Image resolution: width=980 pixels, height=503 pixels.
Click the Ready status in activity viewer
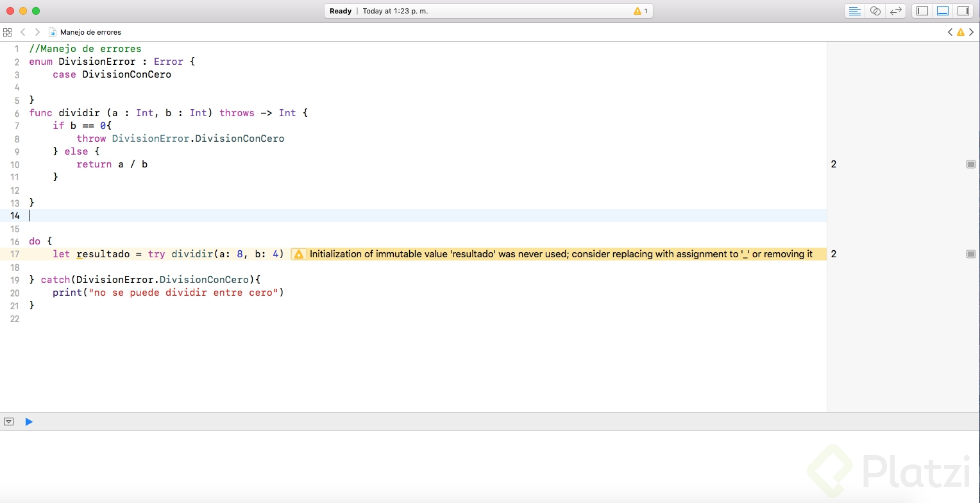341,11
